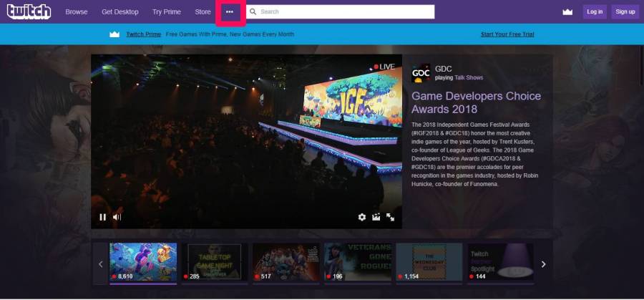Open the Twitch Prime banner link
The width and height of the screenshot is (644, 300).
143,34
